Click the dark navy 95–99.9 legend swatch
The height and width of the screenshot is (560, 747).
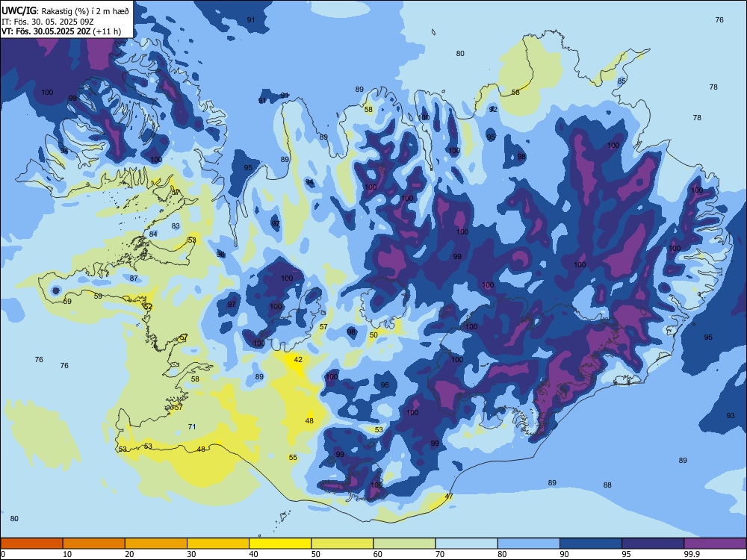point(653,544)
